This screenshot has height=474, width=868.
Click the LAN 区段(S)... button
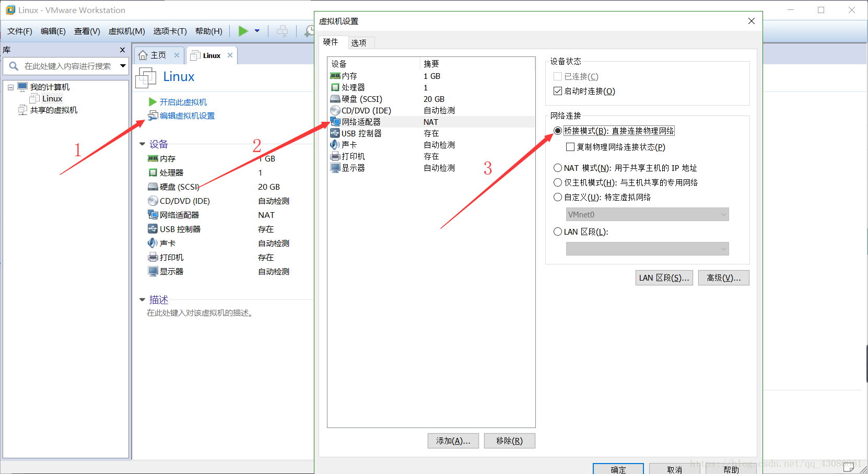point(664,278)
